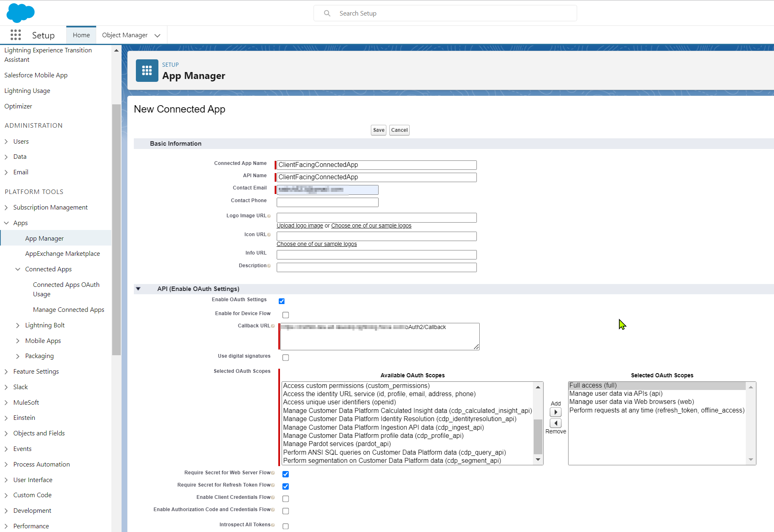Click help icon beside Description label
The width and height of the screenshot is (774, 532).
tap(269, 266)
